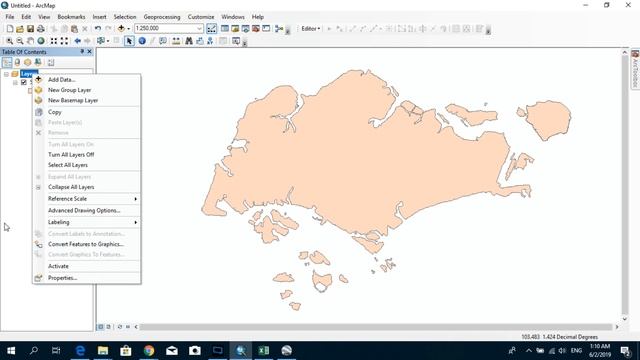Open a map document with Open icon
Image resolution: width=640 pixels, height=360 pixels.
coord(20,29)
